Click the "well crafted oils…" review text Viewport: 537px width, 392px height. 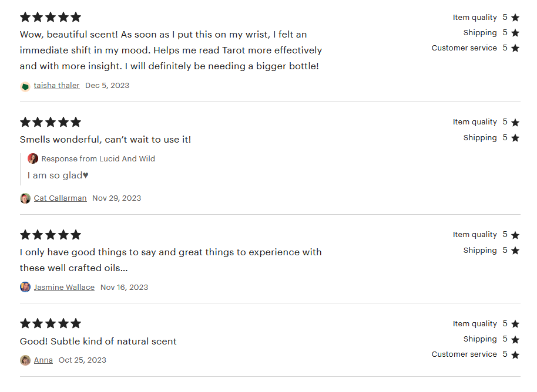pyautogui.click(x=73, y=268)
